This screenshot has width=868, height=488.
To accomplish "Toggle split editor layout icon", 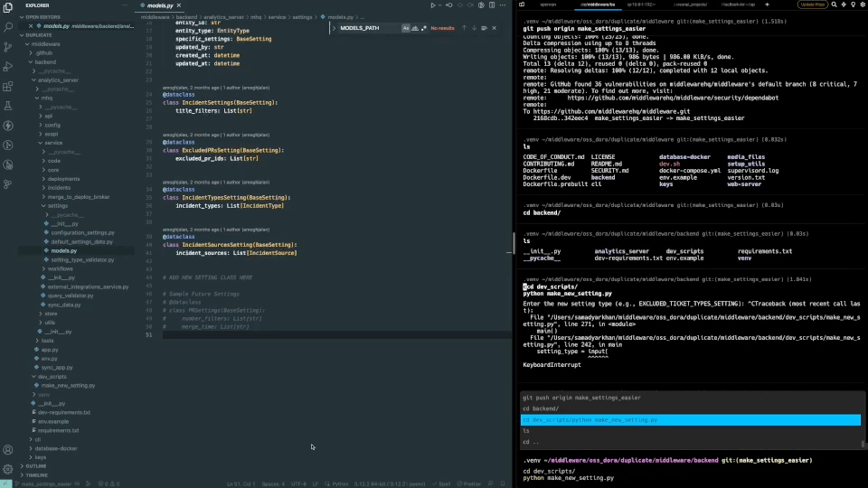I will (492, 5).
